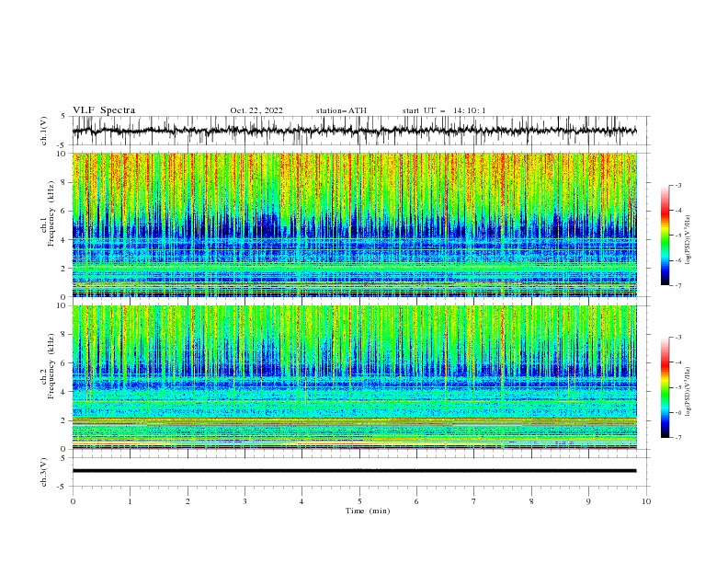728x563 pixels.
Task: Click time axis tick label "10"
Action: [x=646, y=501]
